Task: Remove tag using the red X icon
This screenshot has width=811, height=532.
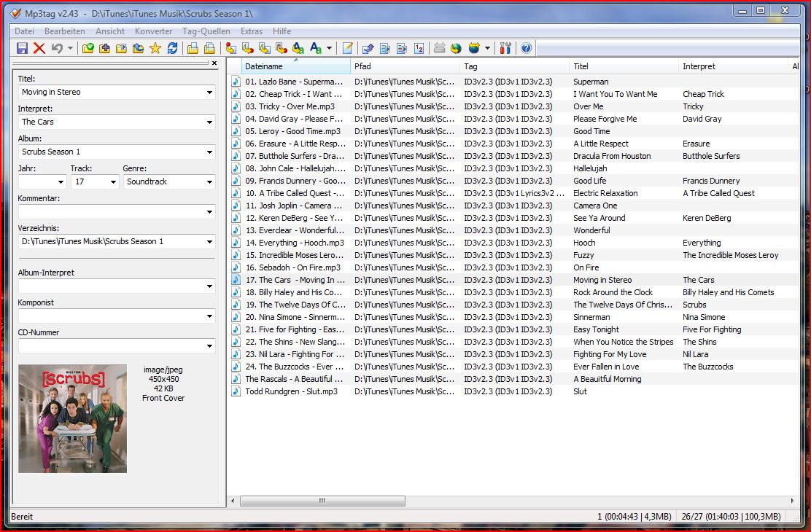Action: pyautogui.click(x=39, y=48)
